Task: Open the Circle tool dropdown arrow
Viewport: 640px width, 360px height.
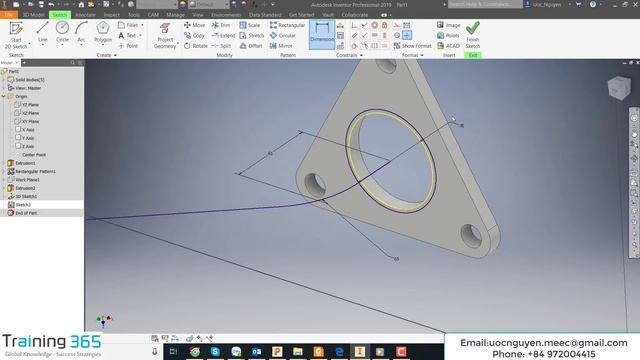Action: [62, 45]
